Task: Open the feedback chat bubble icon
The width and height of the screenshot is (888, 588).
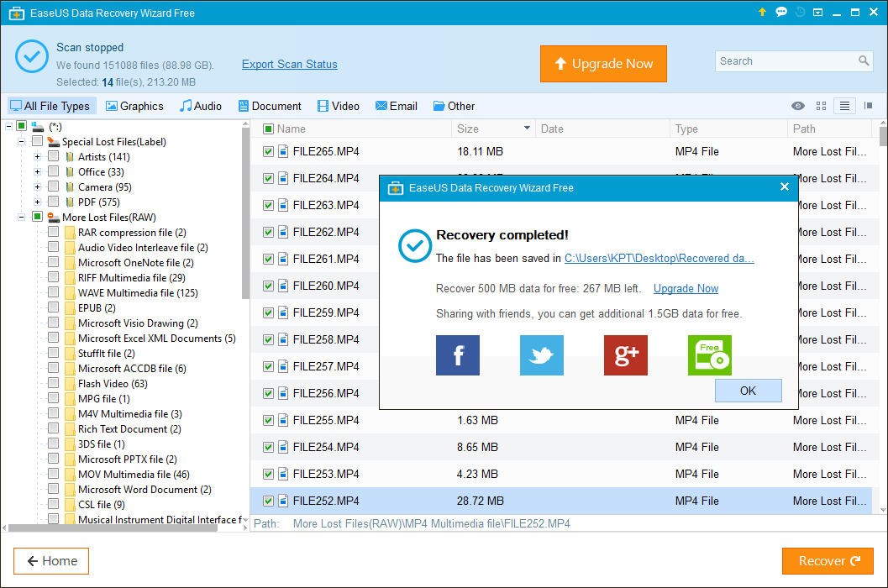Action: pyautogui.click(x=781, y=12)
